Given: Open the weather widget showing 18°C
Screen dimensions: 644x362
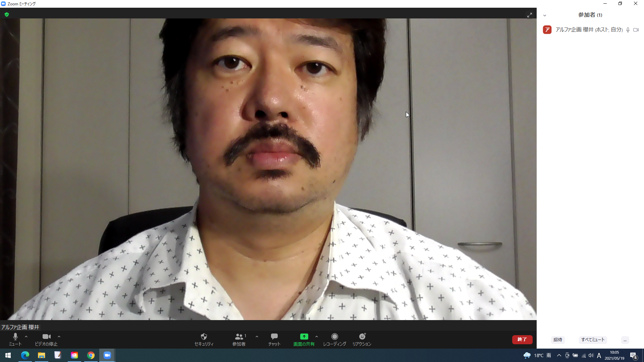Looking at the screenshot, I should (537, 355).
